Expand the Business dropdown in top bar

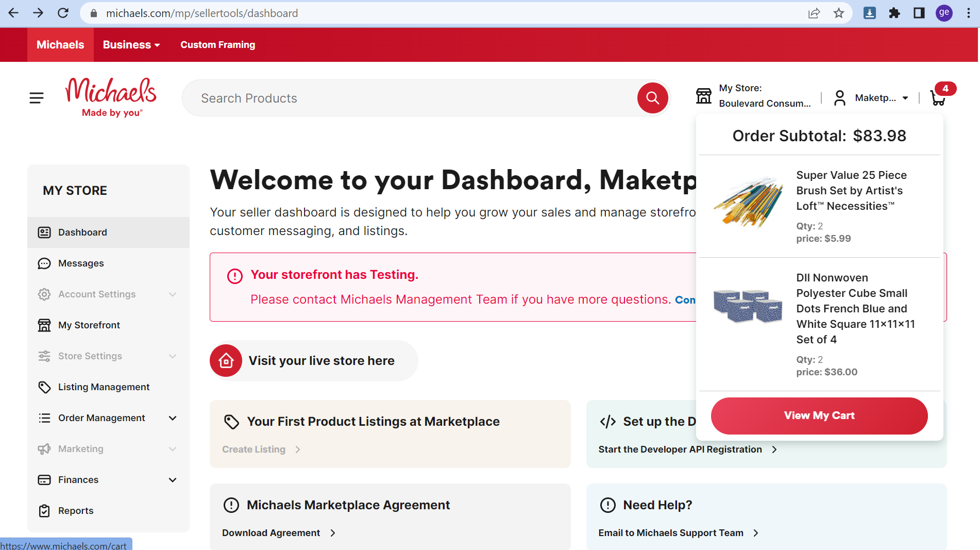(x=131, y=45)
